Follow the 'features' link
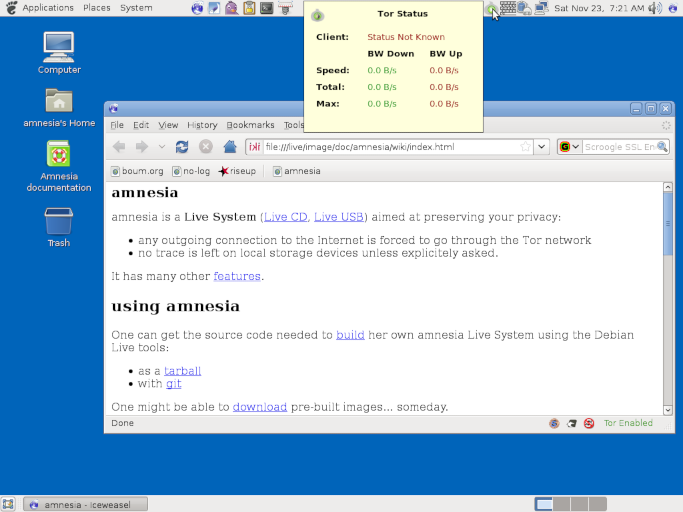 pyautogui.click(x=237, y=276)
